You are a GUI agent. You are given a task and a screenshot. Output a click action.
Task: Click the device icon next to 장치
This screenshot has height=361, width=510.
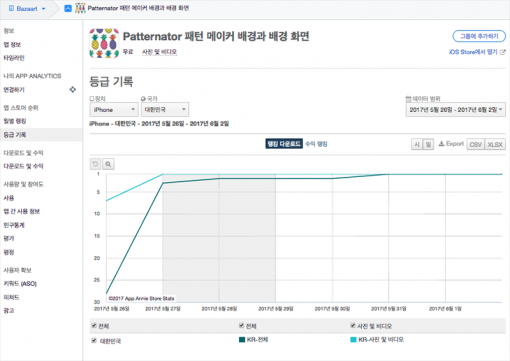point(92,99)
